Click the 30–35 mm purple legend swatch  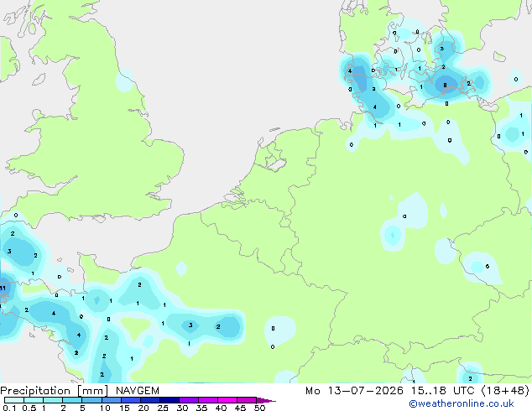(189, 400)
